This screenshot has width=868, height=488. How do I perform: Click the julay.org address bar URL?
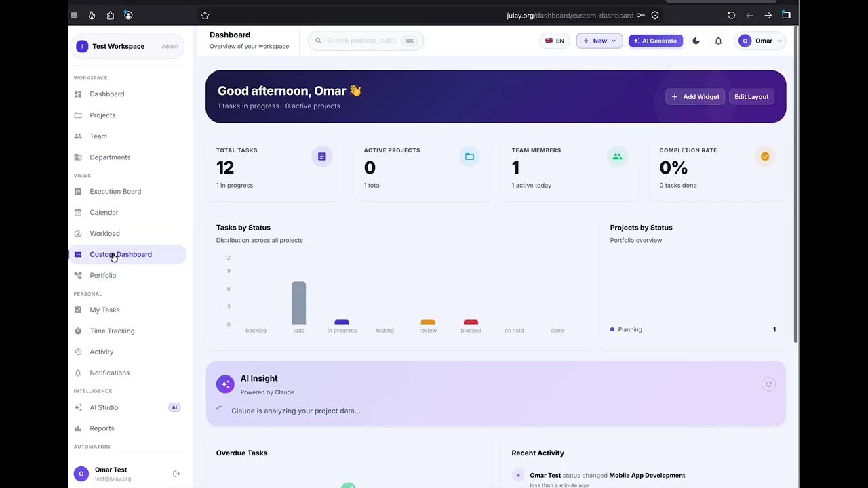(x=570, y=15)
